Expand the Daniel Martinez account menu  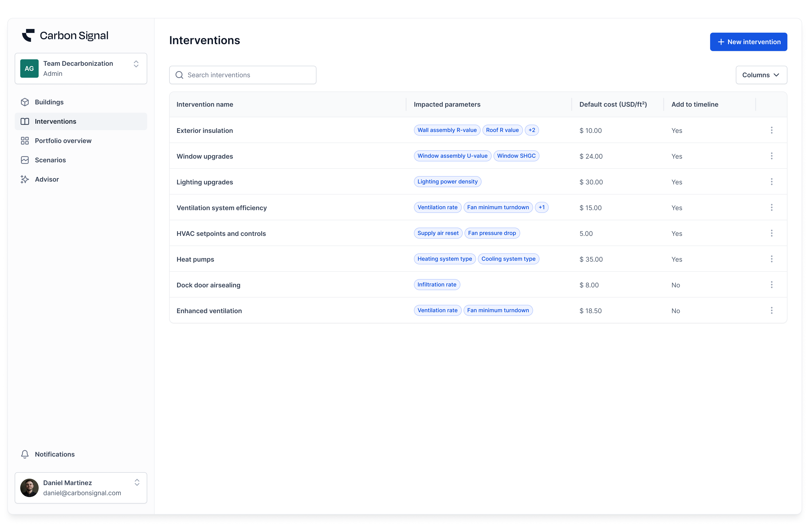point(137,482)
